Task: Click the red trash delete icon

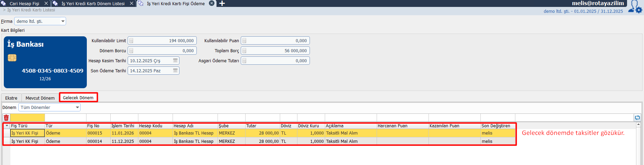Action: [6, 118]
